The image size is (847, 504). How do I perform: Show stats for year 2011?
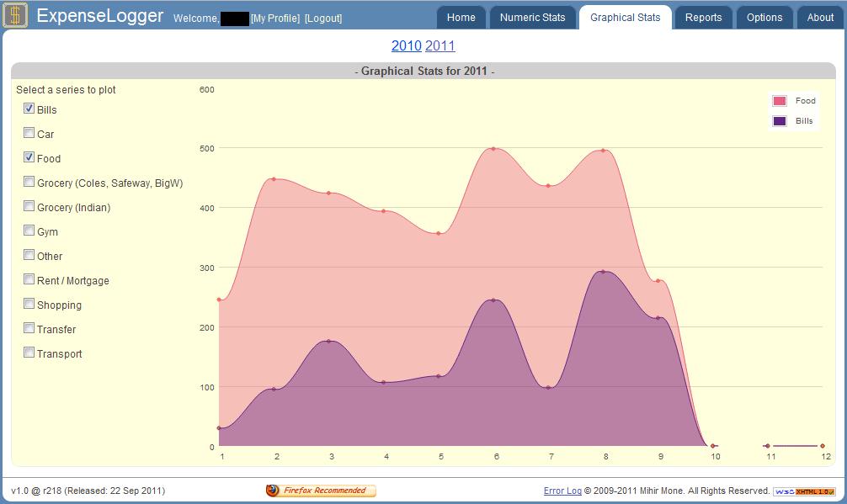[440, 46]
